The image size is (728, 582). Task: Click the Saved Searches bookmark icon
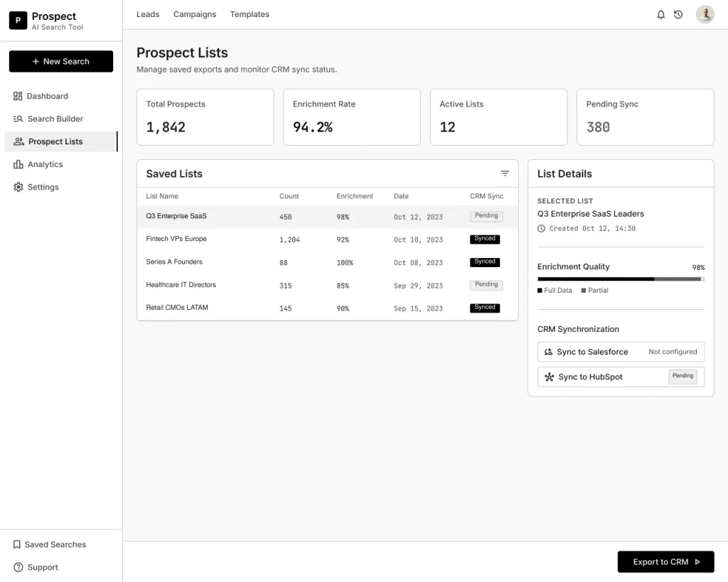coord(17,544)
